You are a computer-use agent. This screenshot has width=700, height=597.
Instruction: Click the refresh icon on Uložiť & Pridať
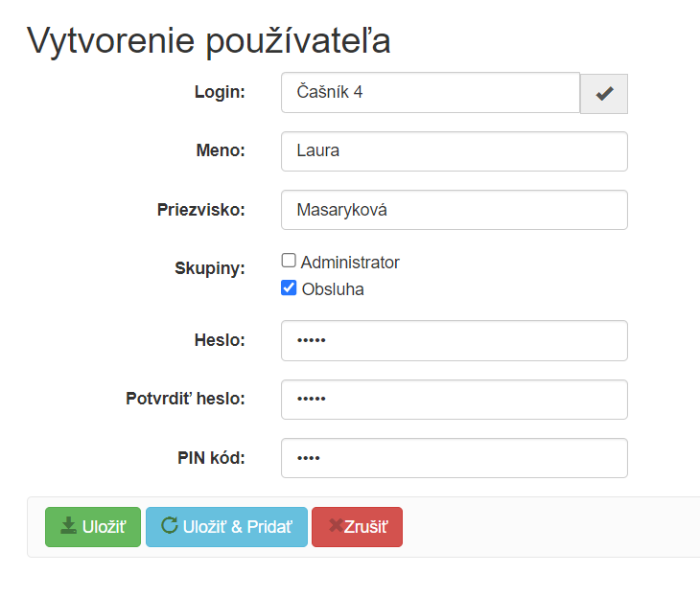pos(169,526)
